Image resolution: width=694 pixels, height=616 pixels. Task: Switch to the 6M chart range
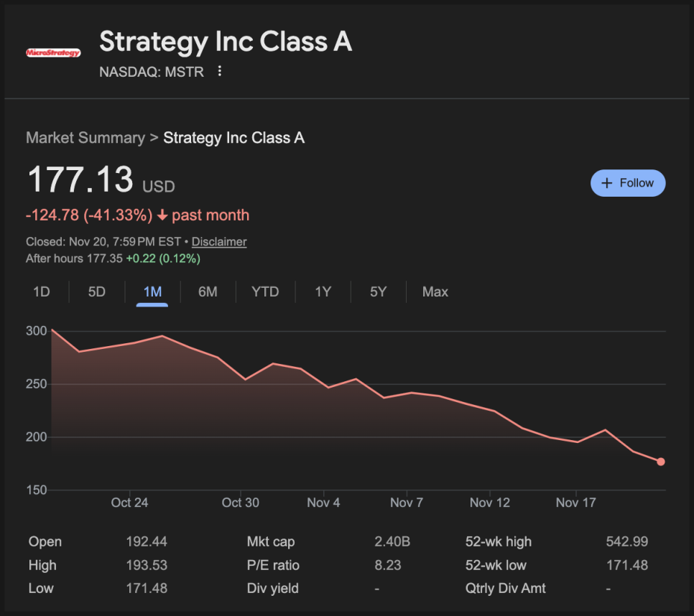[x=208, y=291]
